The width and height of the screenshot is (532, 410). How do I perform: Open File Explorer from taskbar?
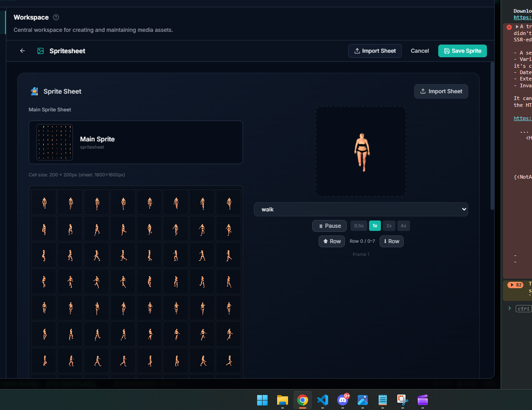pos(282,400)
